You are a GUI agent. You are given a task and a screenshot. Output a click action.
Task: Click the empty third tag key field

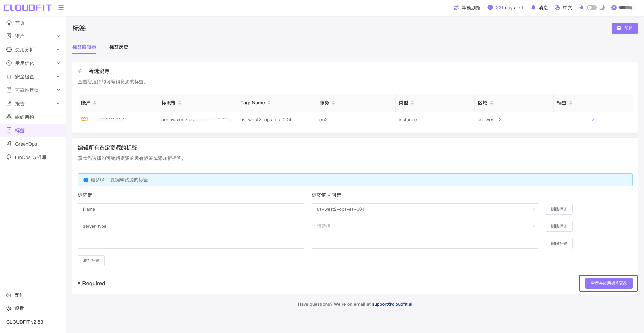tap(191, 243)
